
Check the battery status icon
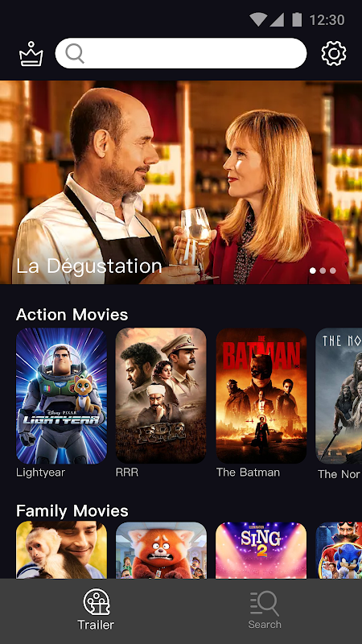[297, 19]
